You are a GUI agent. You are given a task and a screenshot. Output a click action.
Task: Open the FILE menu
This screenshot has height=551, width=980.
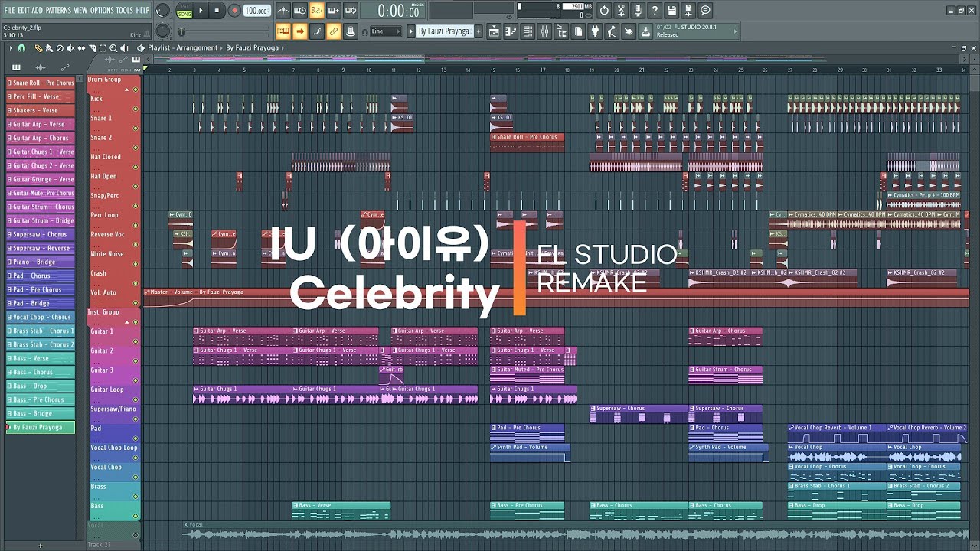click(9, 11)
